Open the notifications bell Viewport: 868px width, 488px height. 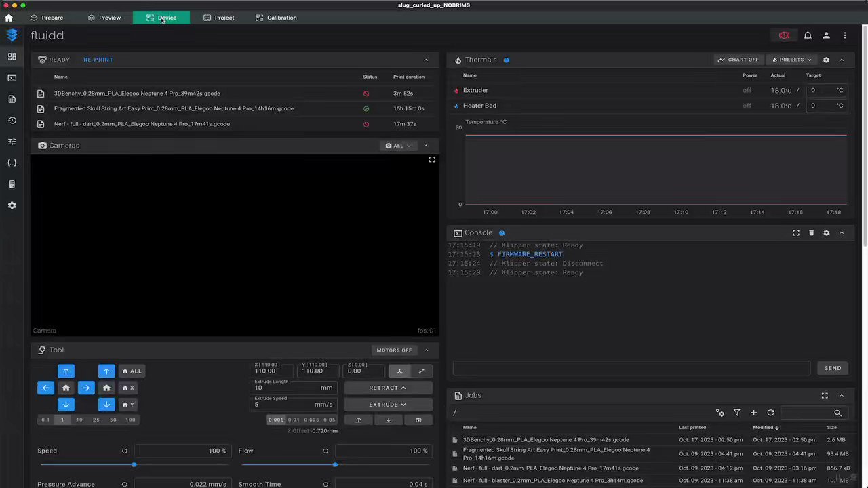[x=808, y=35]
